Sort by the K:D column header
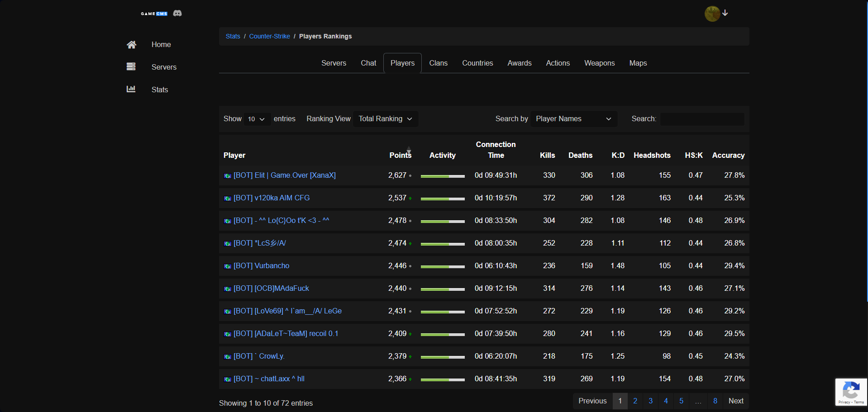Screen dimensions: 868x412 coord(618,156)
